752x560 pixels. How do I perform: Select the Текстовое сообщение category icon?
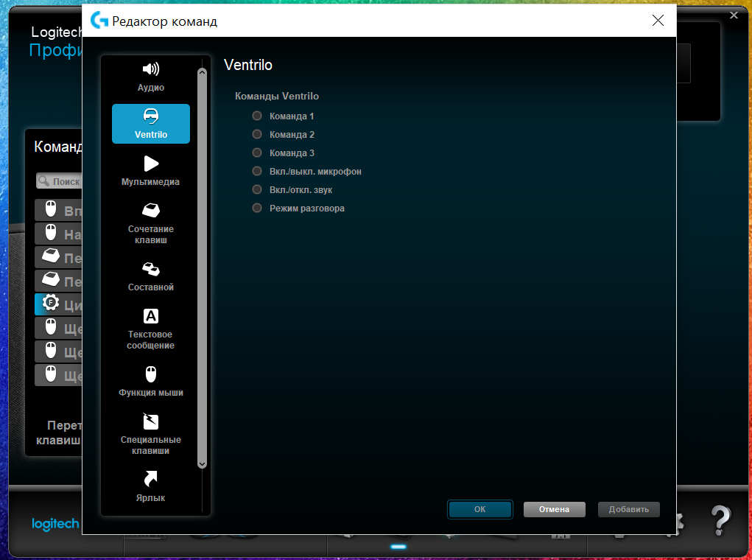(150, 316)
